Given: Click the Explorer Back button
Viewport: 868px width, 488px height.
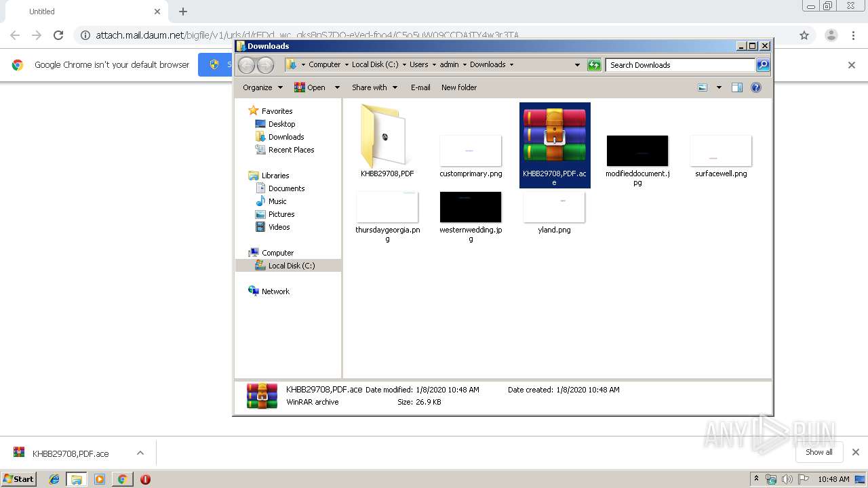Looking at the screenshot, I should [246, 65].
